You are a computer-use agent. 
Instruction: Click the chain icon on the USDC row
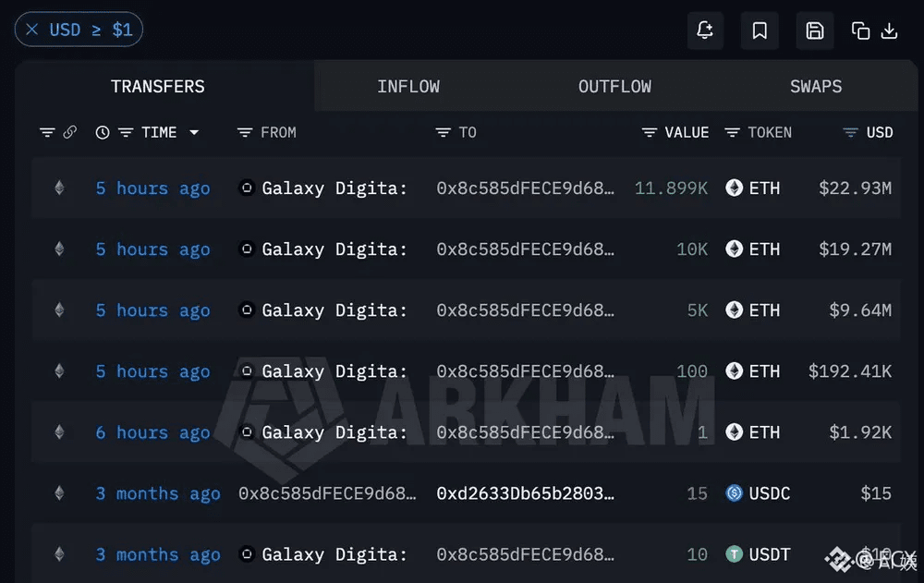(x=59, y=492)
